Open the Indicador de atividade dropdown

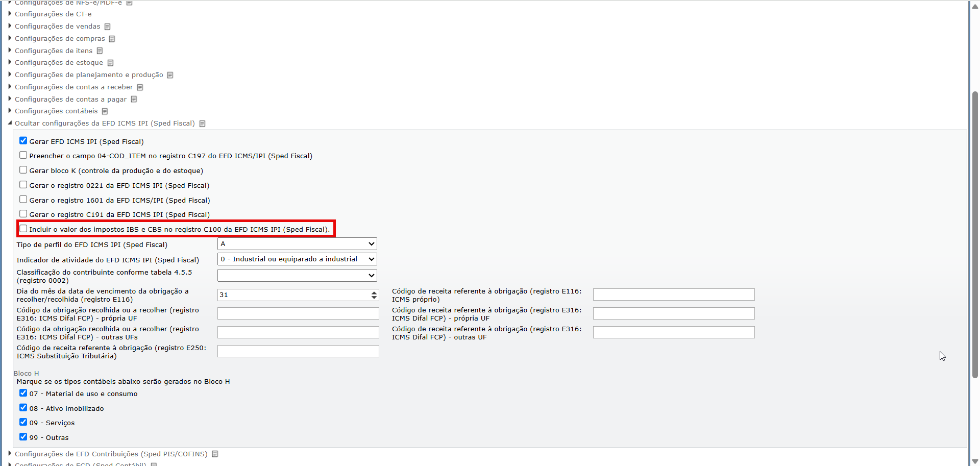(x=297, y=259)
